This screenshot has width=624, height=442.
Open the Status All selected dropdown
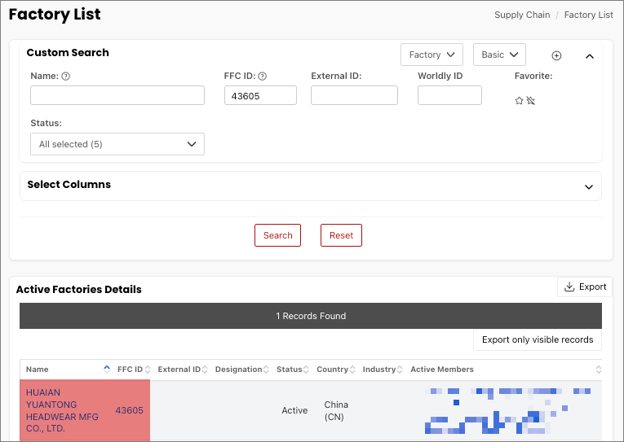117,144
